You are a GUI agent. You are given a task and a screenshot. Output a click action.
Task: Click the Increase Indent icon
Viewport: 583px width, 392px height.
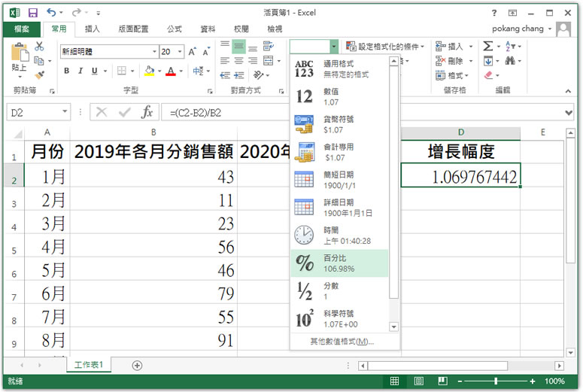pos(238,75)
